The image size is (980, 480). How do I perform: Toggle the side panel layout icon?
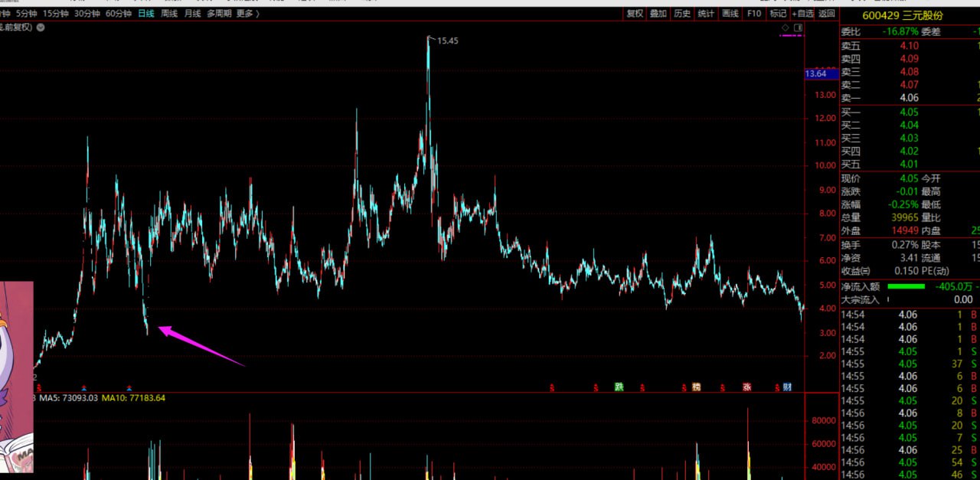(798, 28)
